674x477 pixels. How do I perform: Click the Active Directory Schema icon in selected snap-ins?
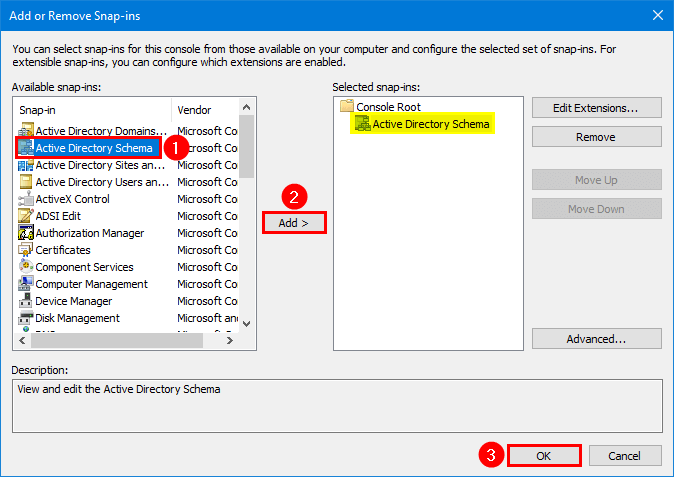tap(362, 124)
